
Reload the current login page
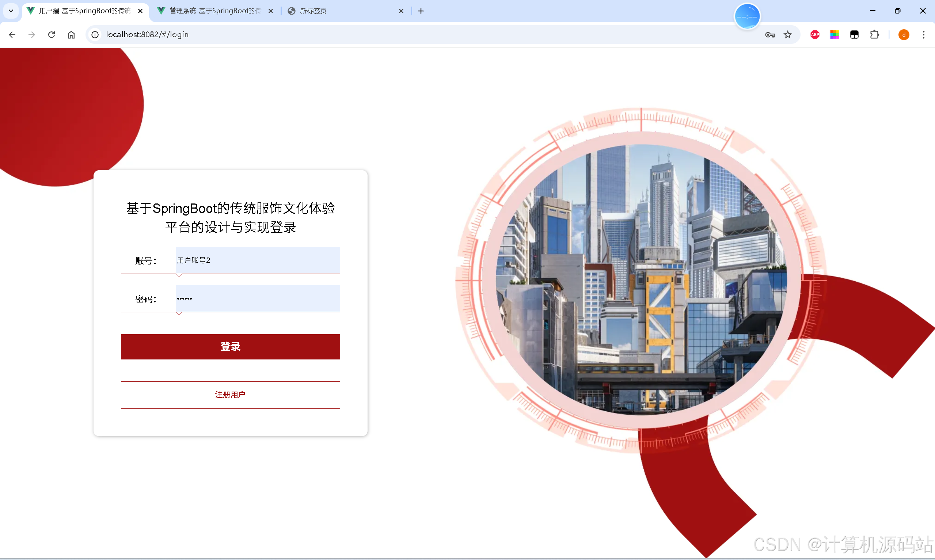51,35
